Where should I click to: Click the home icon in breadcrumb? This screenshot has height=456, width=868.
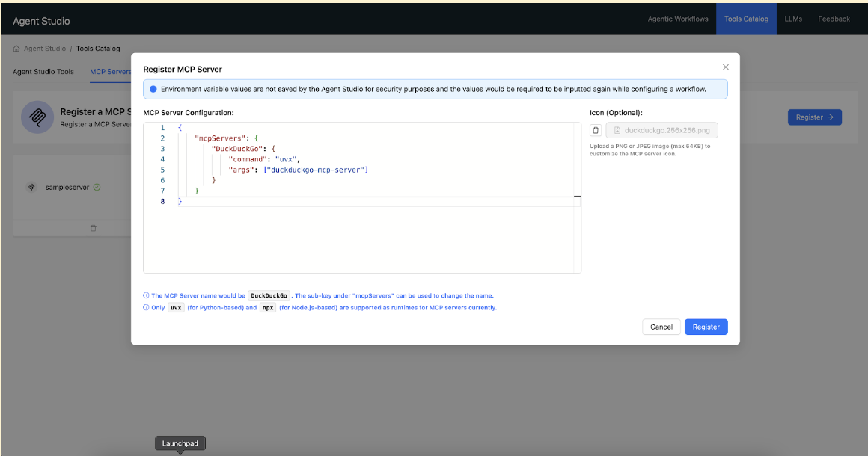point(16,49)
